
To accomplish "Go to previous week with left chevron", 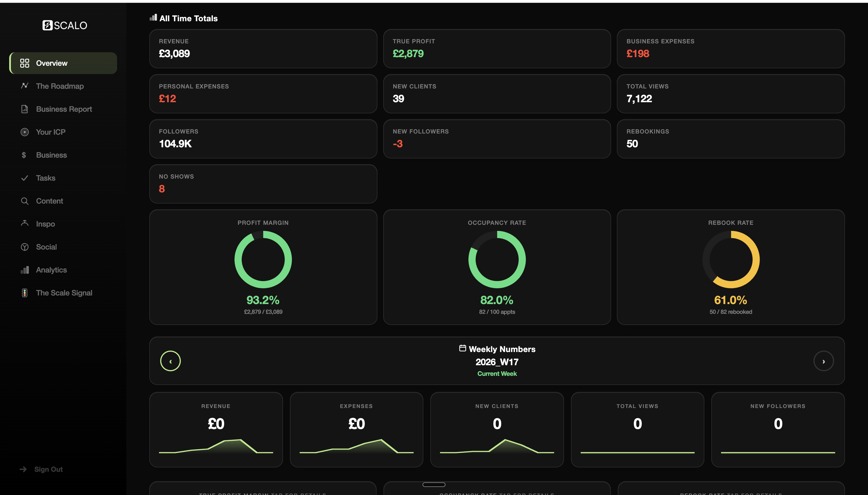I will coord(170,361).
